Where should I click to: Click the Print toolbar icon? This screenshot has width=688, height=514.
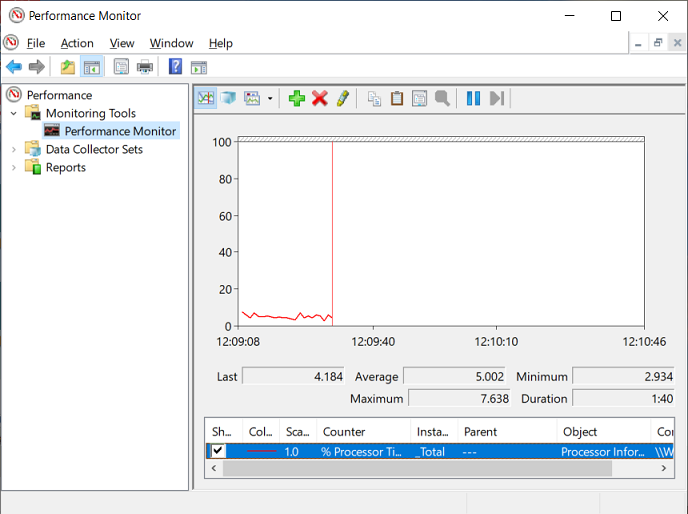click(145, 67)
